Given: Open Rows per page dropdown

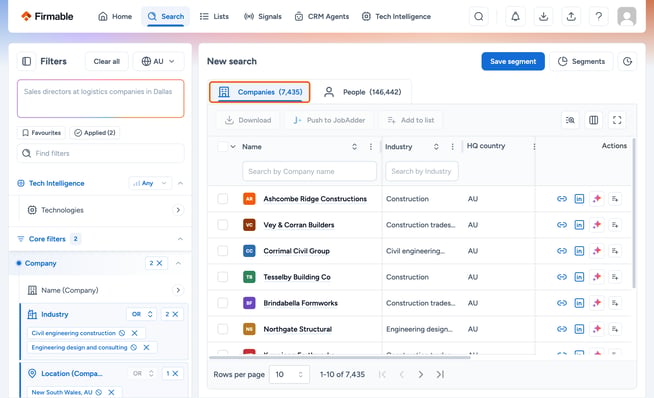Looking at the screenshot, I should (289, 374).
